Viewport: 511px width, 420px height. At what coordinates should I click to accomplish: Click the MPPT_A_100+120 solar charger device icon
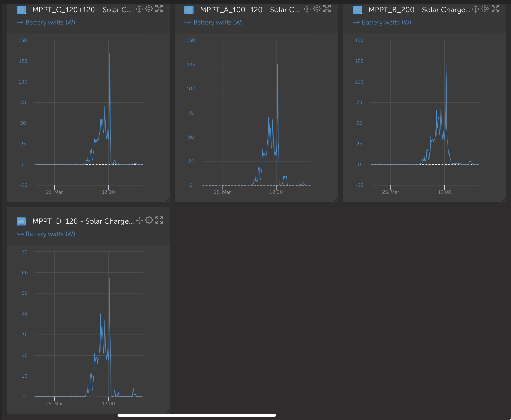click(x=189, y=10)
